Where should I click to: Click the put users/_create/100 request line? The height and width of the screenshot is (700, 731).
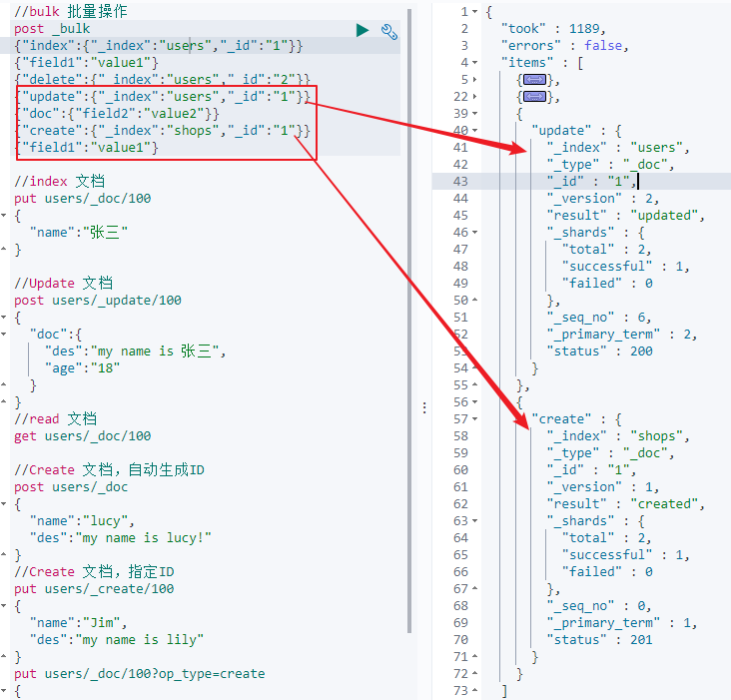(94, 589)
